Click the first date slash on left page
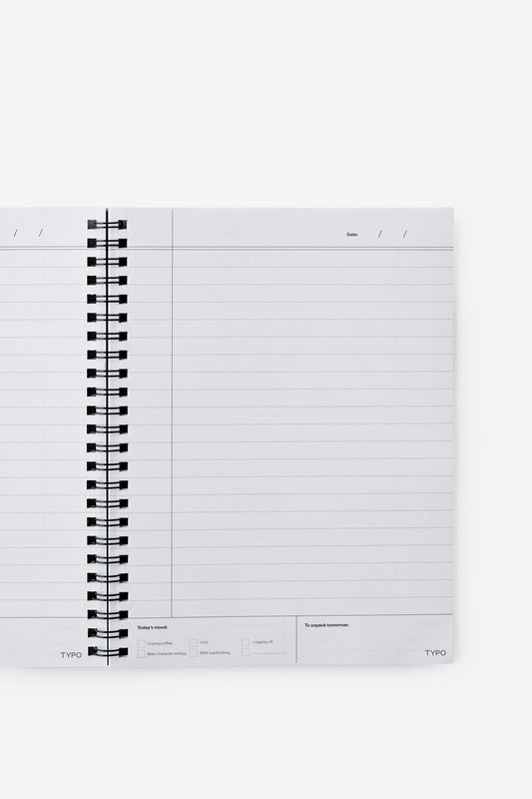 pos(15,234)
